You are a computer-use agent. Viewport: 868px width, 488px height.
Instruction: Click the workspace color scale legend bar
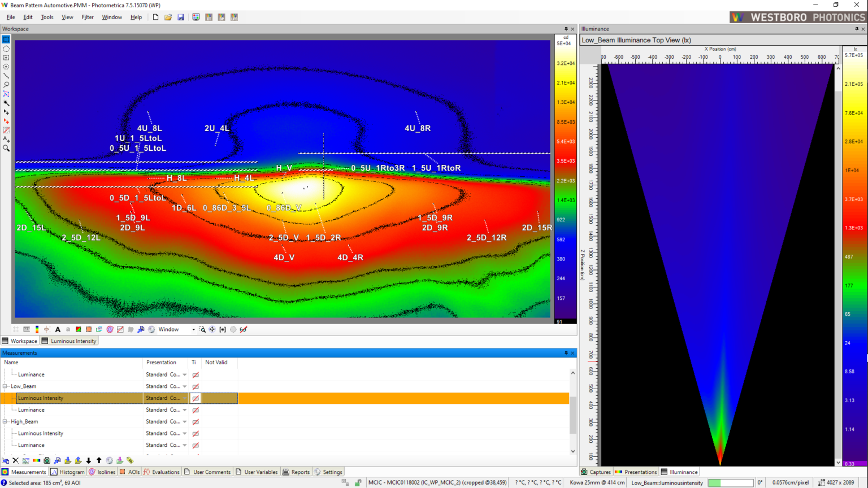click(566, 178)
